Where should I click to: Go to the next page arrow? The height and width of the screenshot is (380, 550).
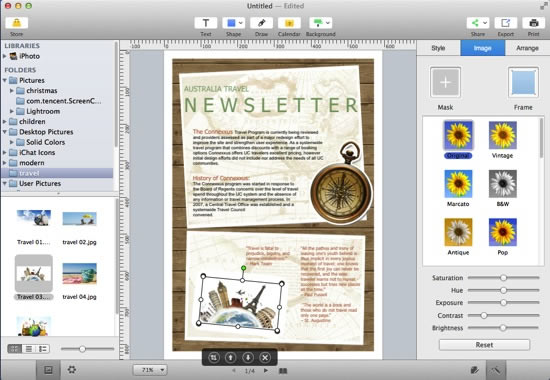(x=266, y=371)
